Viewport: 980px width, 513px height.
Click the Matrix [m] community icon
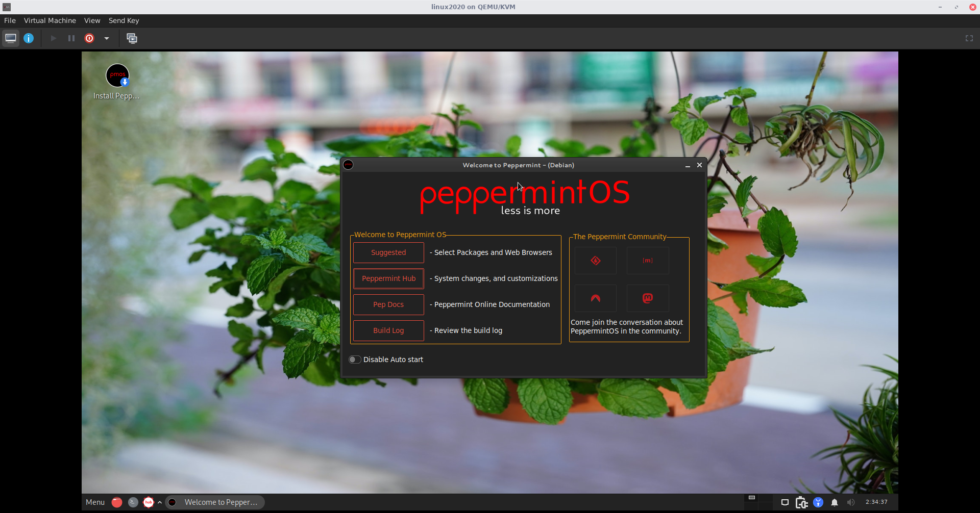(x=647, y=260)
